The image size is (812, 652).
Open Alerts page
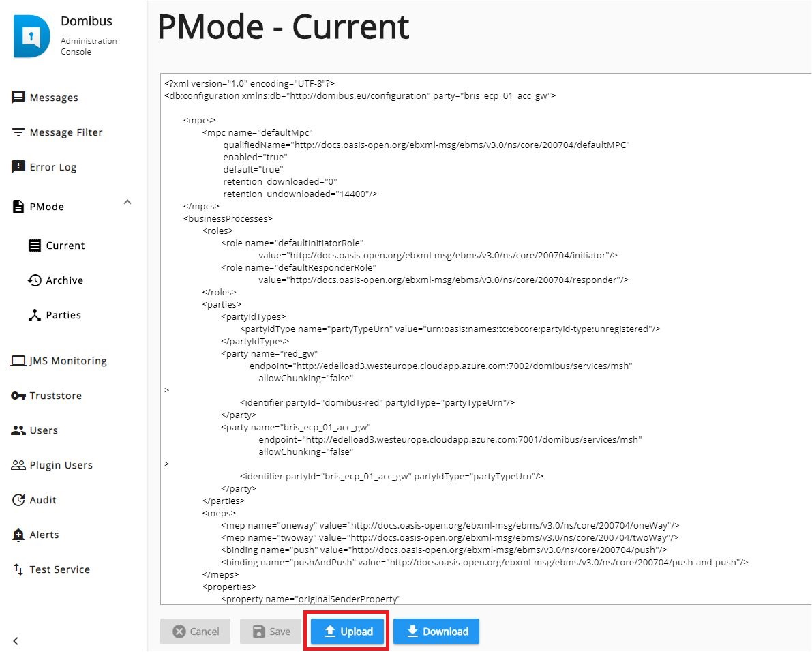point(44,535)
